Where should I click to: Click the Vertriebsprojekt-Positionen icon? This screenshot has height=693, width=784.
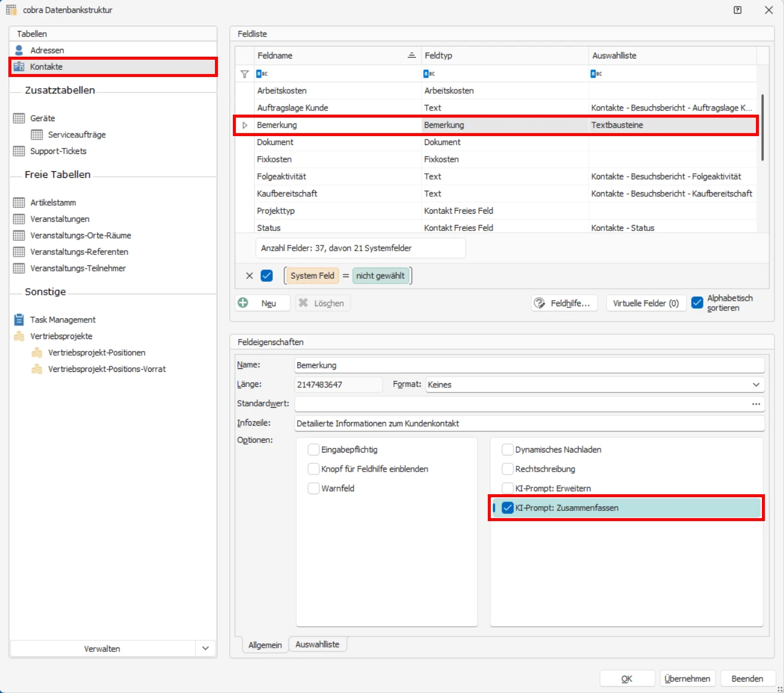point(37,352)
